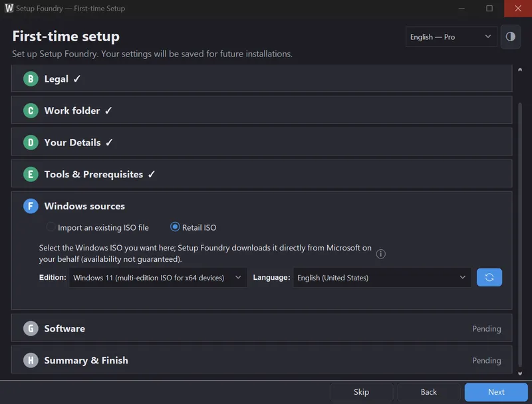The image size is (532, 404).
Task: Click the Language: label
Action: click(271, 277)
